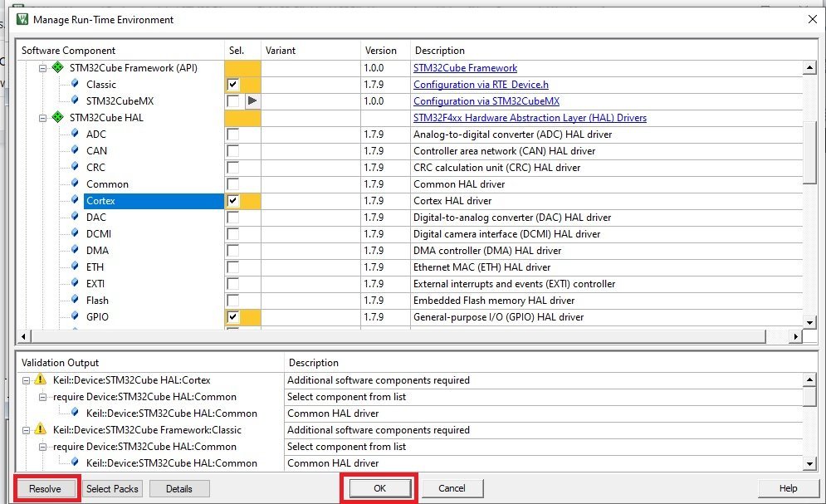Image resolution: width=826 pixels, height=504 pixels.
Task: Click the component list horizontal scrollbar
Action: pyautogui.click(x=398, y=336)
